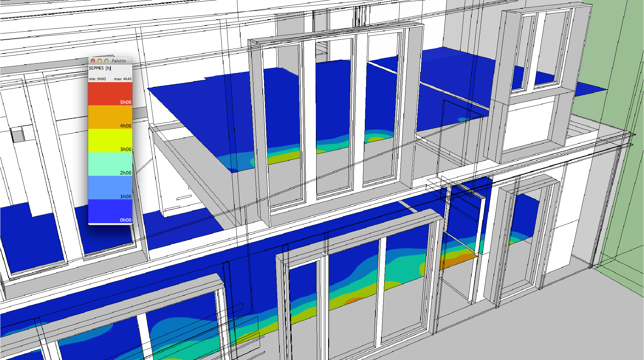Viewport: 644px width, 360px height.
Task: Zoom the Palette window with green button
Action: pyautogui.click(x=106, y=61)
